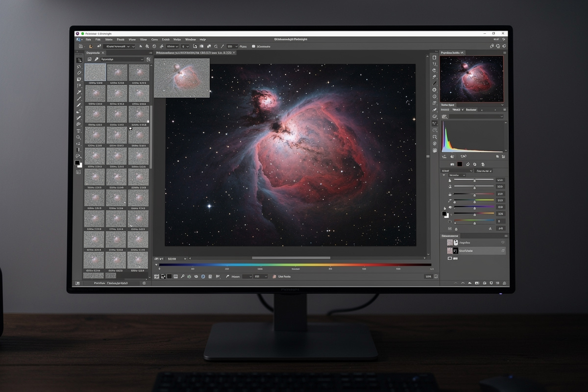Click the magnifier icon in the top options bar
Viewport: 588px width, 392px height.
(x=216, y=46)
